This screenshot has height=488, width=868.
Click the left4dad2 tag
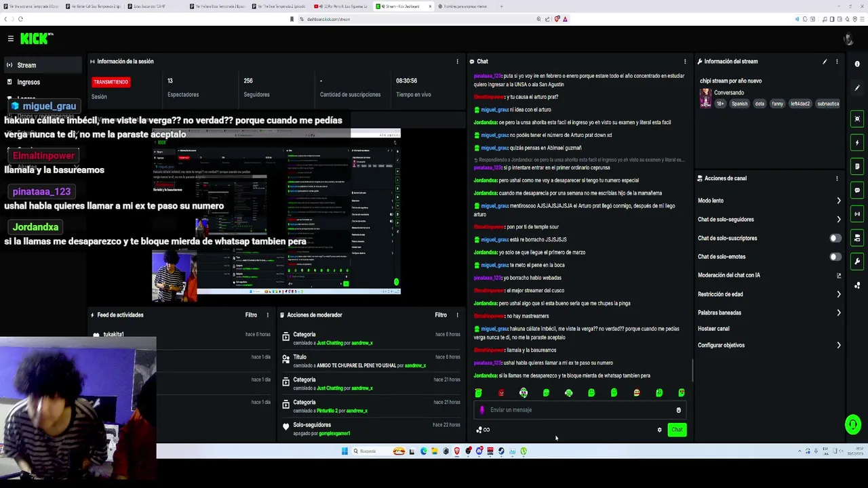800,104
